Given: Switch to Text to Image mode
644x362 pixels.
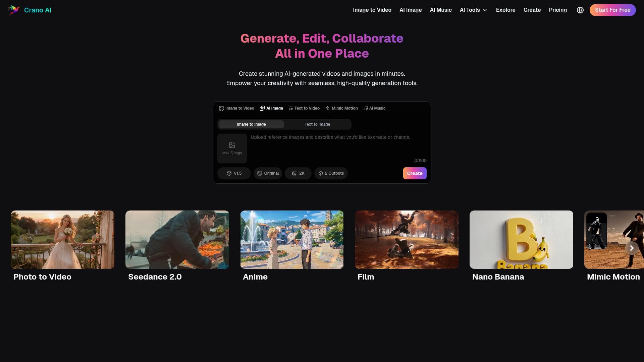Looking at the screenshot, I should (x=317, y=124).
